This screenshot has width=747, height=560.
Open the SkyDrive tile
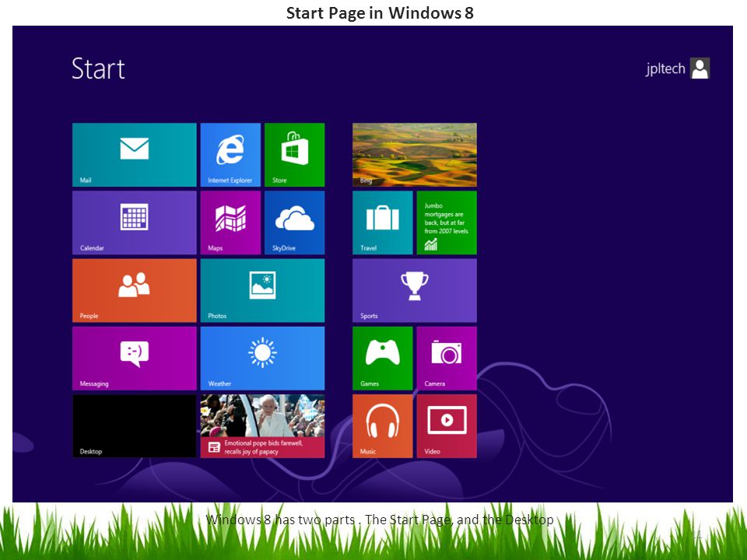click(294, 223)
